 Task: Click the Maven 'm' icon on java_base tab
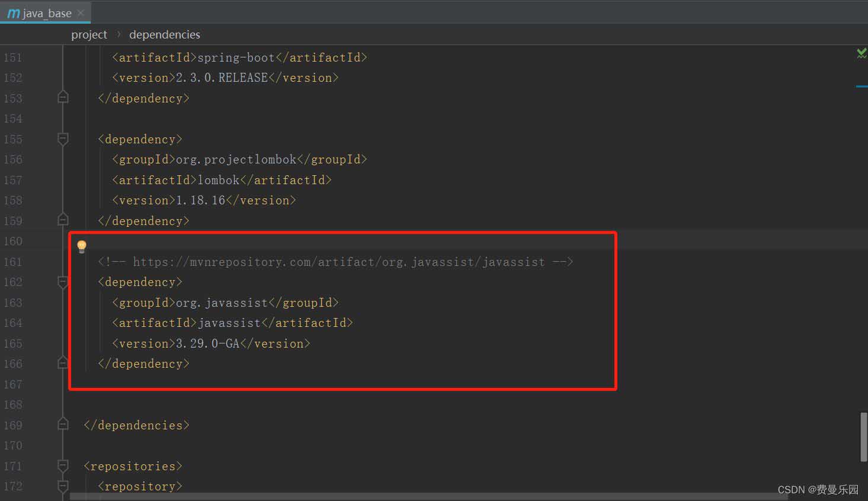tap(13, 13)
